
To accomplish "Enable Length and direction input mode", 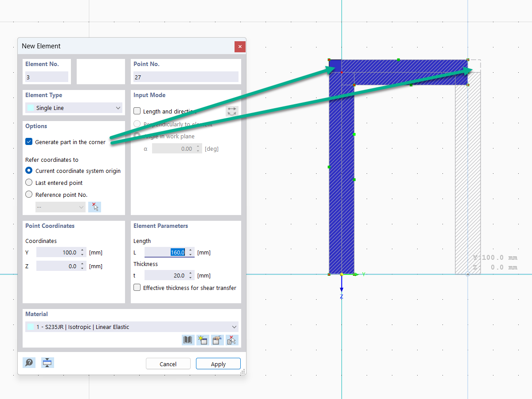I will click(x=137, y=111).
